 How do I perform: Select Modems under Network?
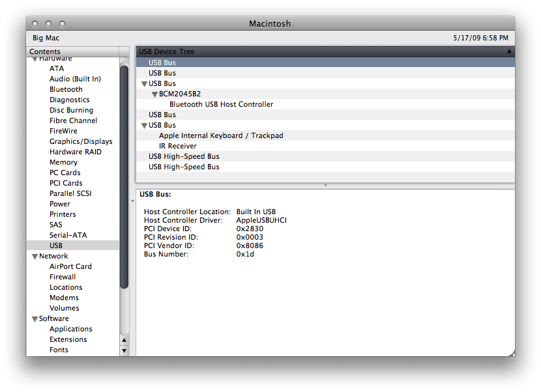click(x=64, y=298)
